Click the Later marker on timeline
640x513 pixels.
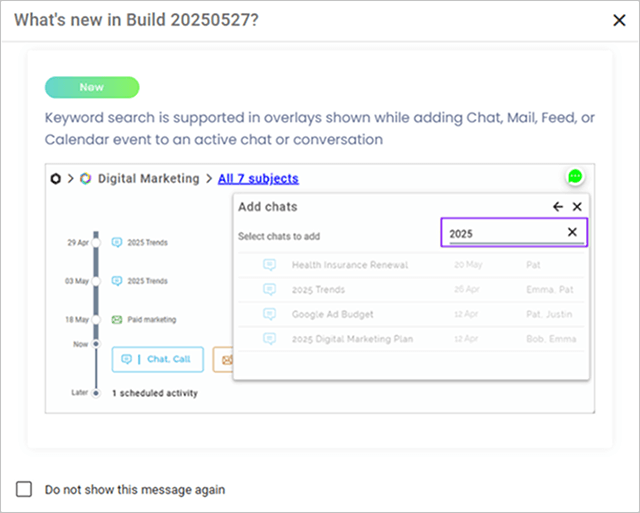coord(96,393)
